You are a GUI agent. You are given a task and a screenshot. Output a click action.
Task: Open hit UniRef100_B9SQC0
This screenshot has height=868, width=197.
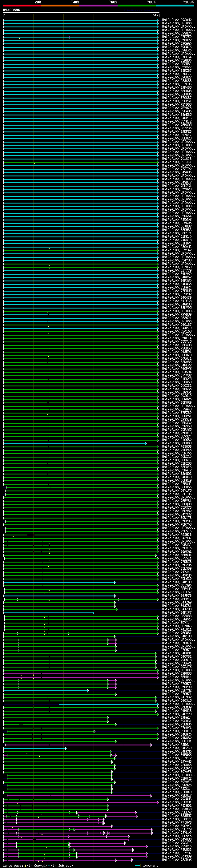[x=177, y=33]
